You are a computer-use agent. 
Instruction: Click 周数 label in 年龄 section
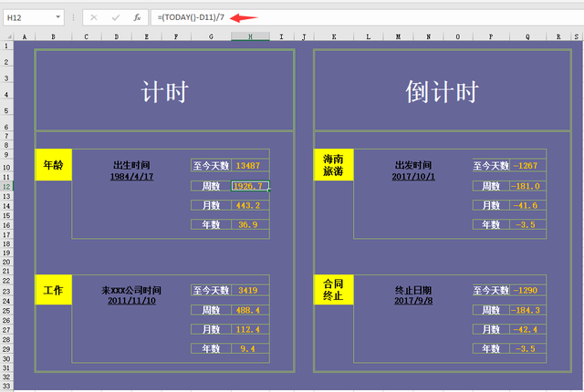click(x=211, y=186)
